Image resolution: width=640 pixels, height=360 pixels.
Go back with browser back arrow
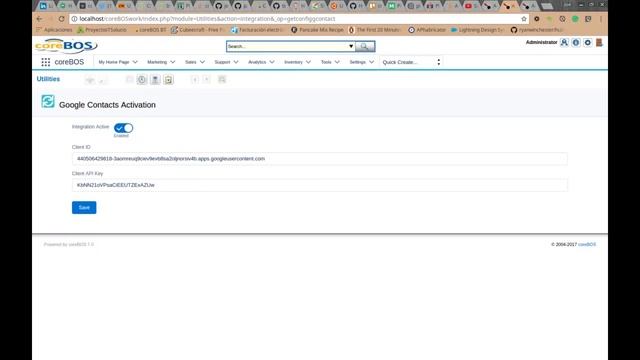40,19
